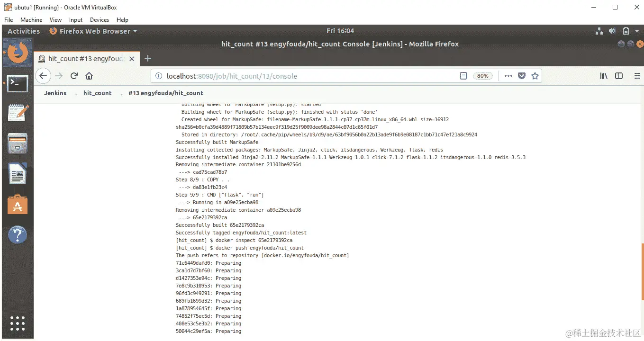Open Help from the dock
This screenshot has height=341, width=644.
pos(18,234)
